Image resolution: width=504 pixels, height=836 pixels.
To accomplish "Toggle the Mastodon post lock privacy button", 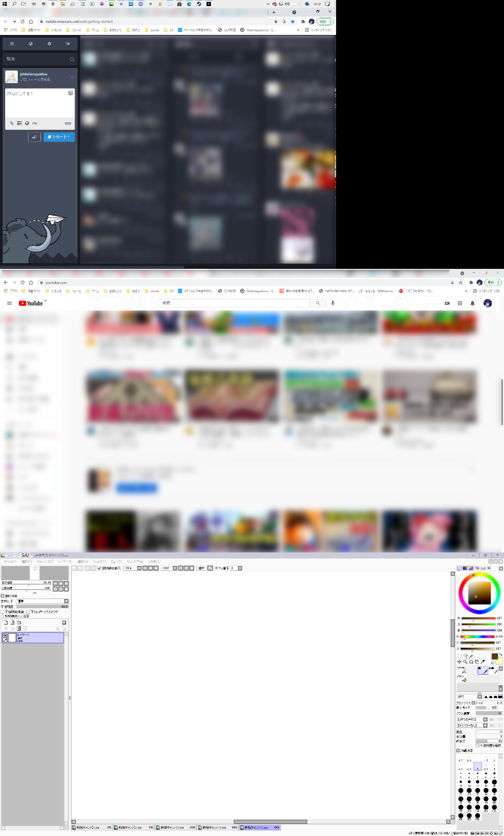I will pos(34,137).
